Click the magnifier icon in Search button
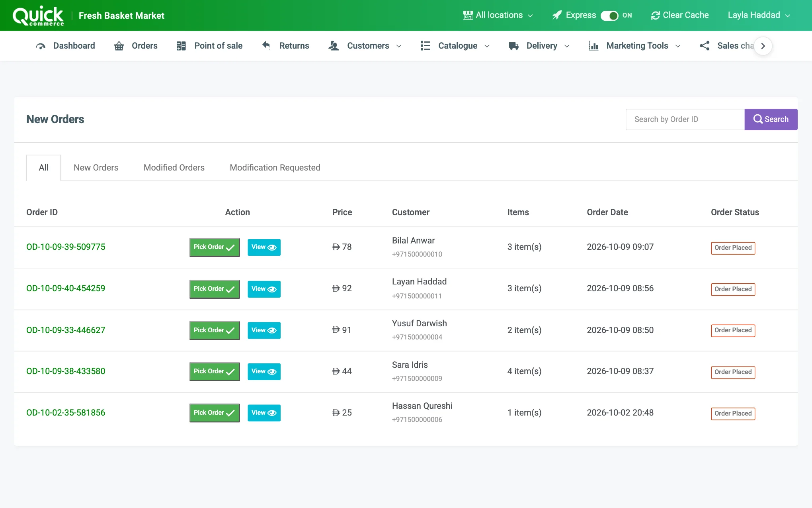Viewport: 812px width, 508px height. coord(758,119)
